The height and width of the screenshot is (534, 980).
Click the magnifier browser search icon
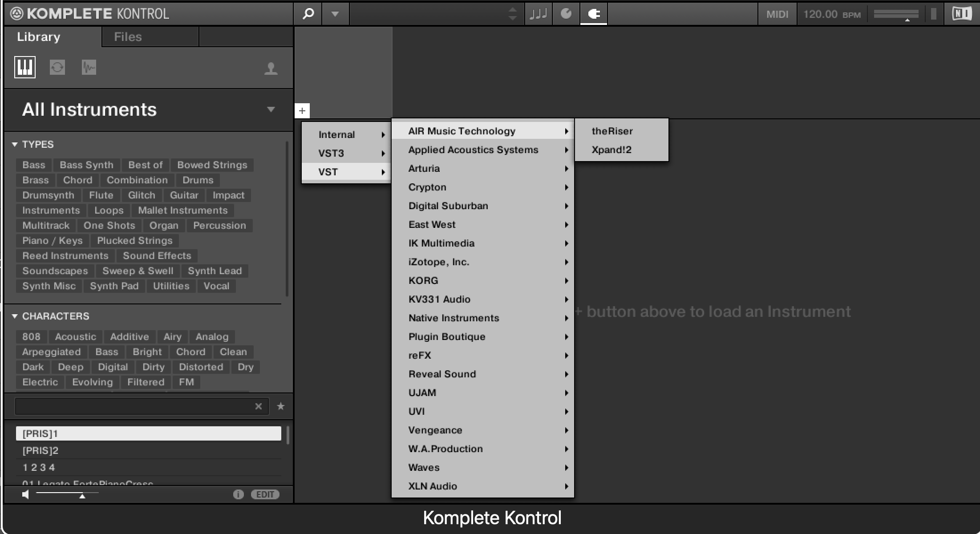click(x=308, y=14)
